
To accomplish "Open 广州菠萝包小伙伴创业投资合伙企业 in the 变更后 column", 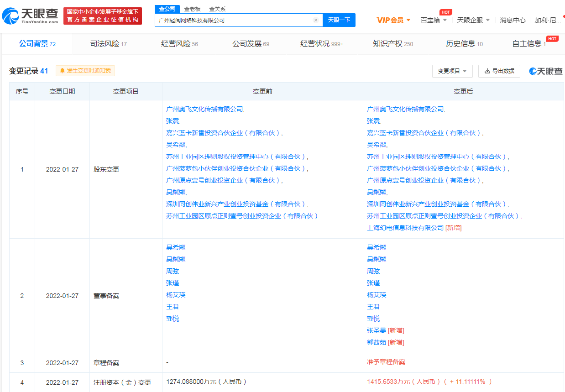I will tap(437, 168).
